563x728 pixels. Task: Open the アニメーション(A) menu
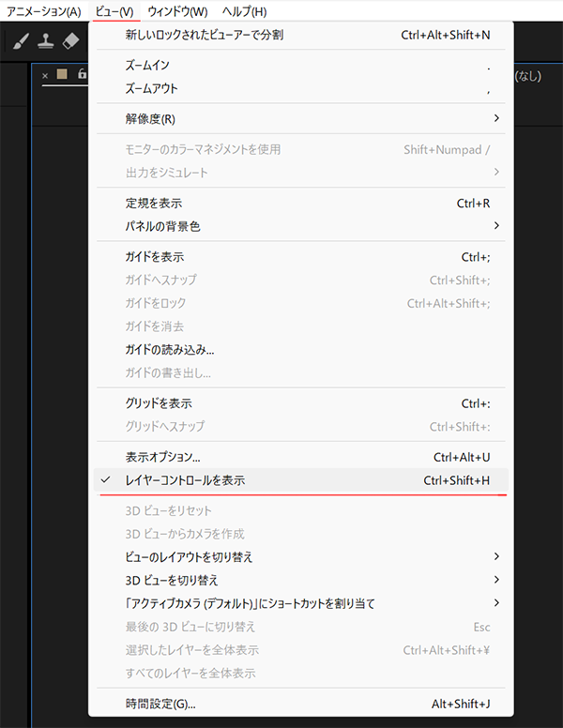pos(44,11)
